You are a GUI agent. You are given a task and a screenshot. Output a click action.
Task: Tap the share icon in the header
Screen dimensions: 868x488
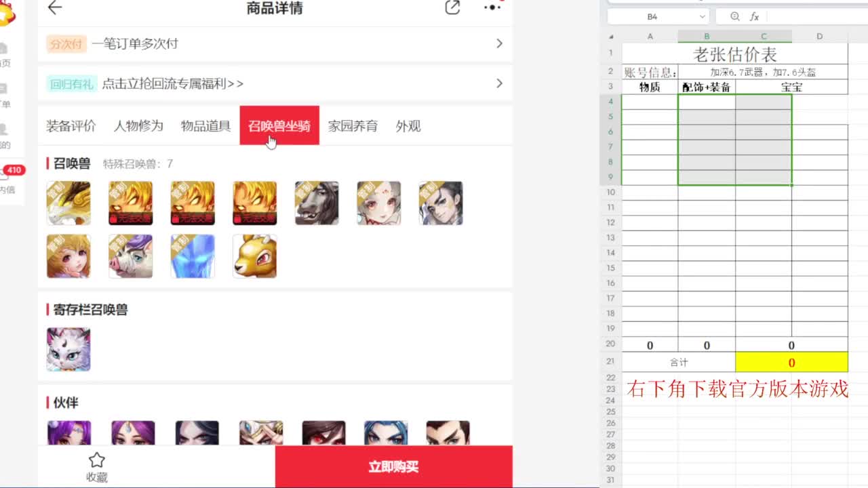click(452, 8)
